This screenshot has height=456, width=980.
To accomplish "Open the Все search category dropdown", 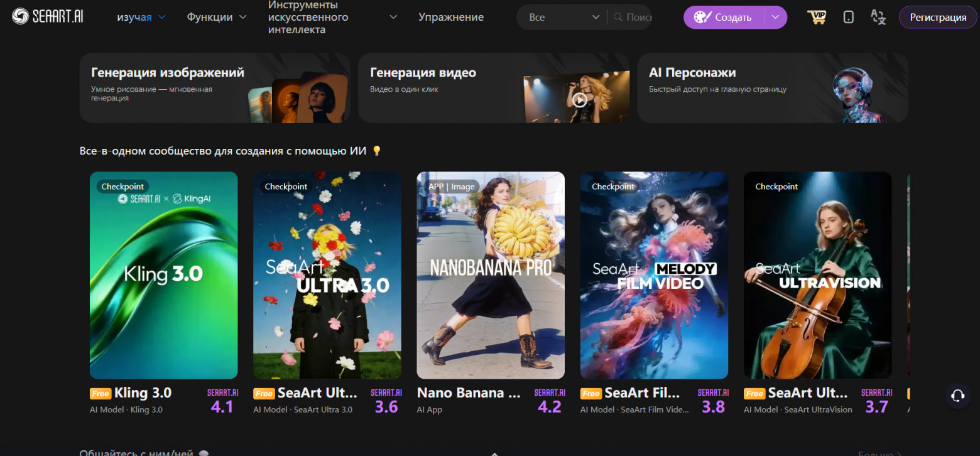I will (x=565, y=17).
